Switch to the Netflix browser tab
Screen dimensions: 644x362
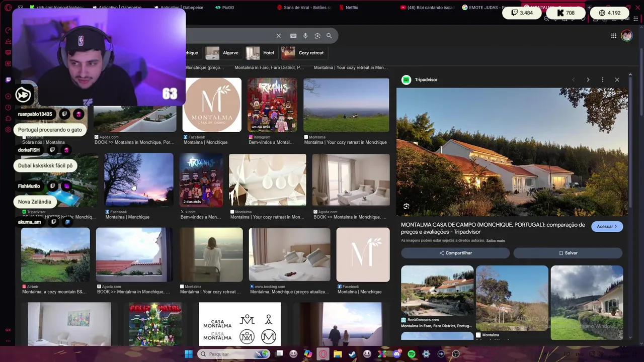point(349,8)
